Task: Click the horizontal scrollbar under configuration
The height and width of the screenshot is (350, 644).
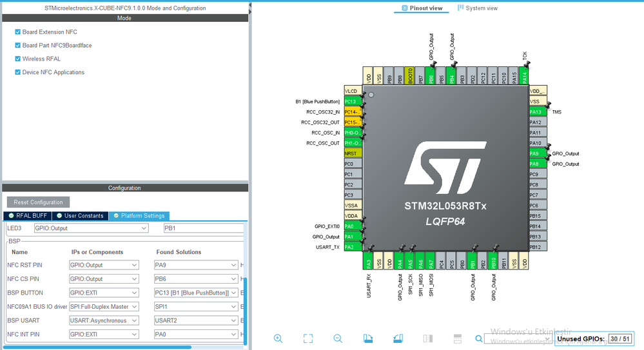Action: pos(98,347)
